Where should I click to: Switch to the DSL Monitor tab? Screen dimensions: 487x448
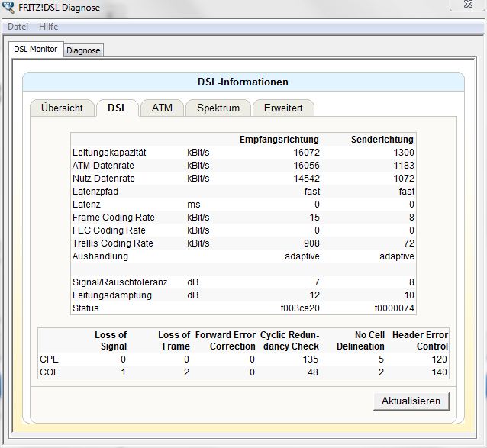[x=36, y=50]
